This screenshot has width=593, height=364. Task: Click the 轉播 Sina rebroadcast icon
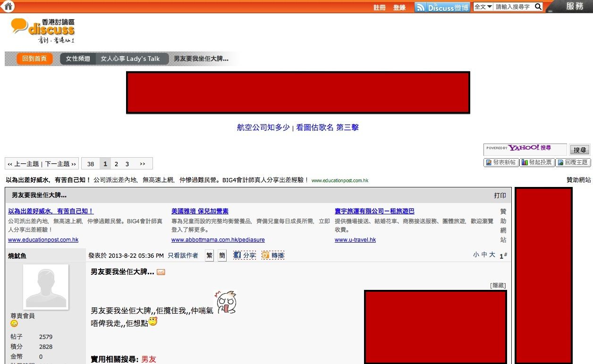pyautogui.click(x=273, y=255)
